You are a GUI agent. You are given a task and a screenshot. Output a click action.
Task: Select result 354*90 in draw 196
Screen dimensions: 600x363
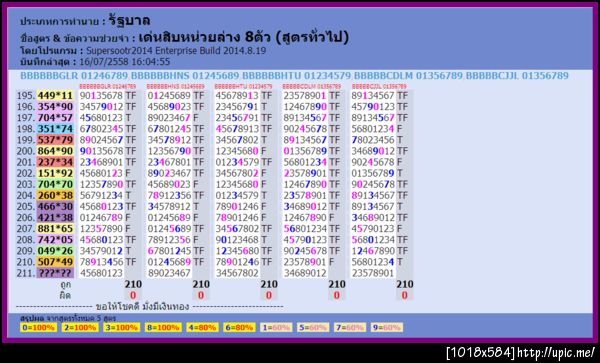tap(55, 107)
